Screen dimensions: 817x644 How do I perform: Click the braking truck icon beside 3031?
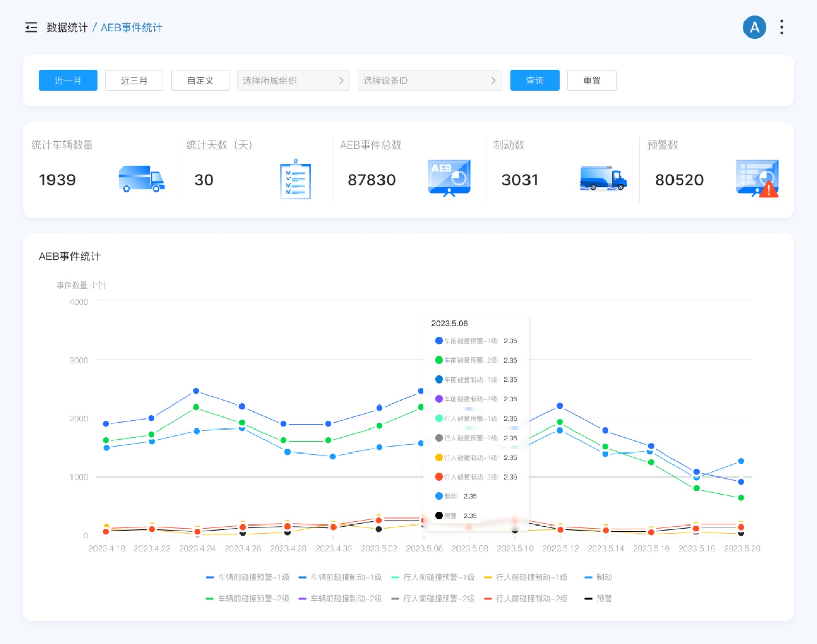click(603, 179)
